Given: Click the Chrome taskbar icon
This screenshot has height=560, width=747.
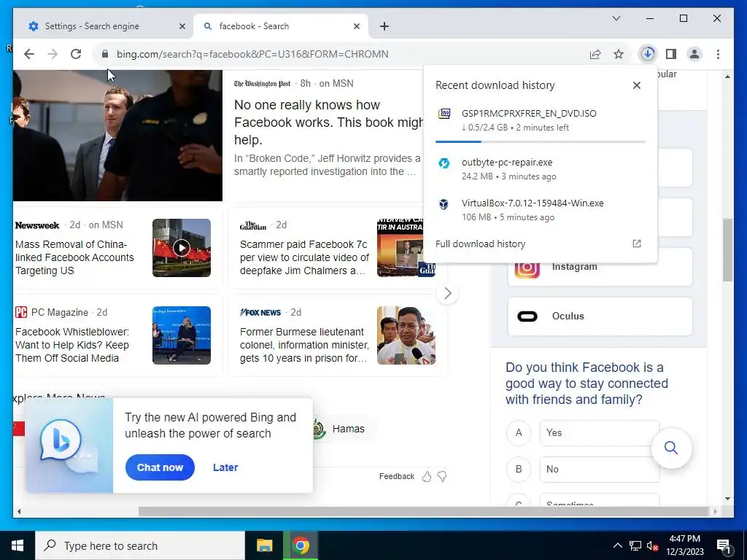Looking at the screenshot, I should coord(301,545).
